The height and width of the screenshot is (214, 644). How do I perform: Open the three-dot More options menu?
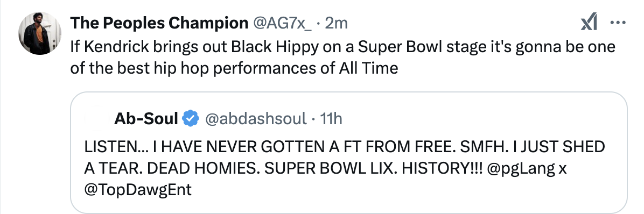point(618,23)
